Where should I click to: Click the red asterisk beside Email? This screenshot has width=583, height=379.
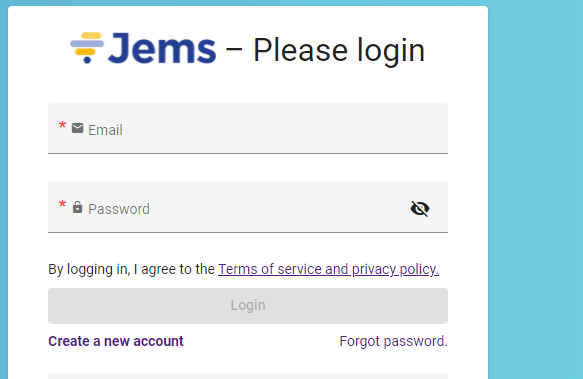click(62, 126)
